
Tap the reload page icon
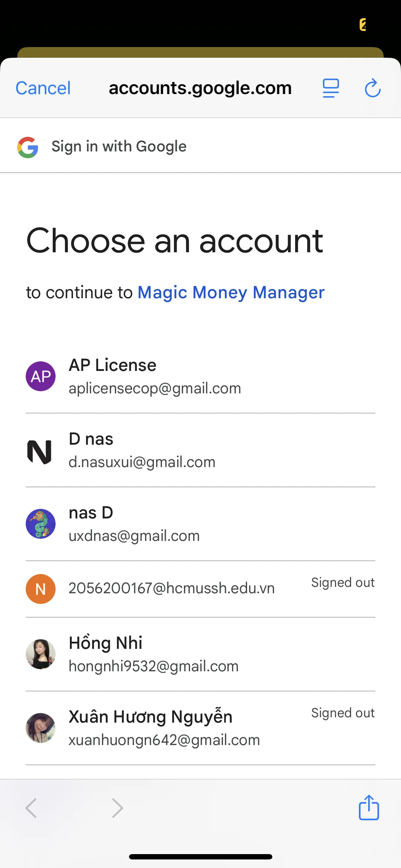(x=372, y=88)
